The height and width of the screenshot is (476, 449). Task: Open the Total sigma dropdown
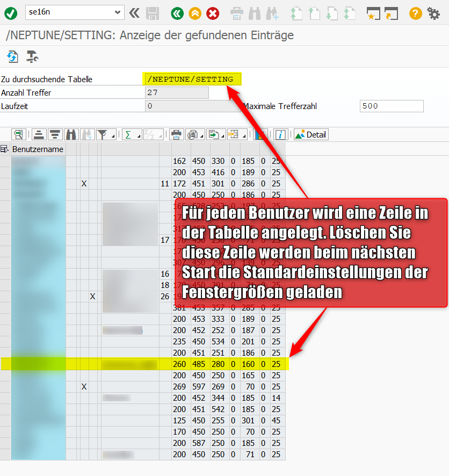coord(132,134)
